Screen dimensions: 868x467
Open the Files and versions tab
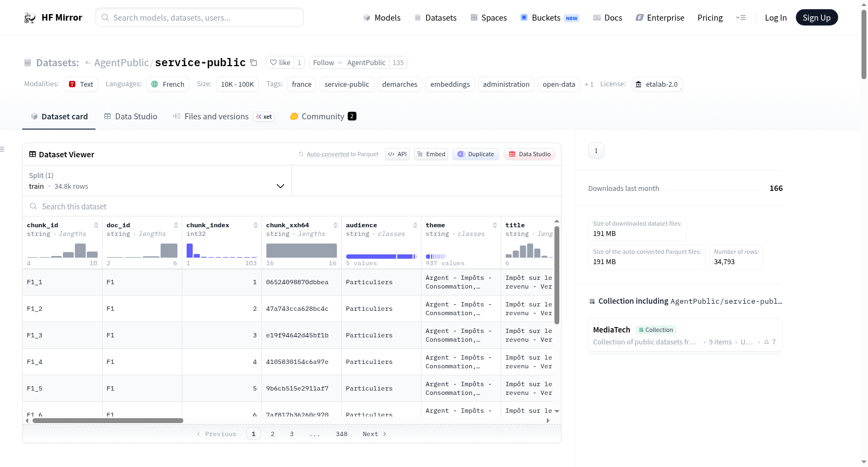point(224,116)
